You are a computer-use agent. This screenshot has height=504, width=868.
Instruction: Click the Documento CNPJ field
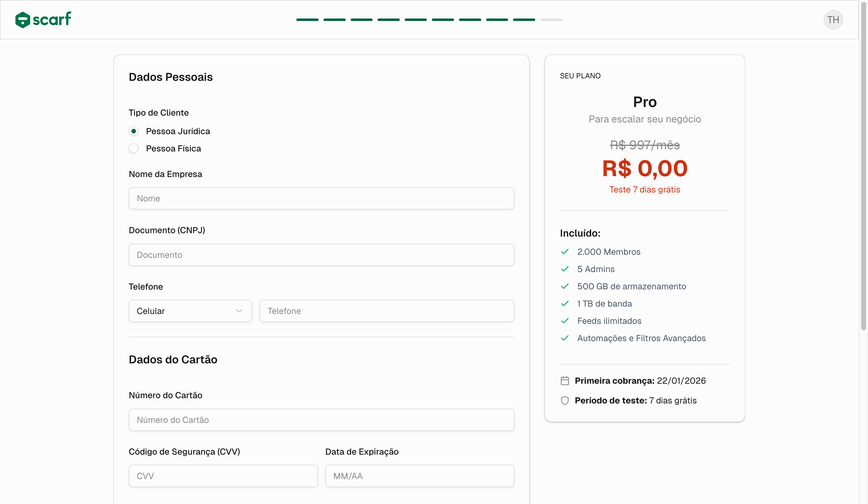321,255
